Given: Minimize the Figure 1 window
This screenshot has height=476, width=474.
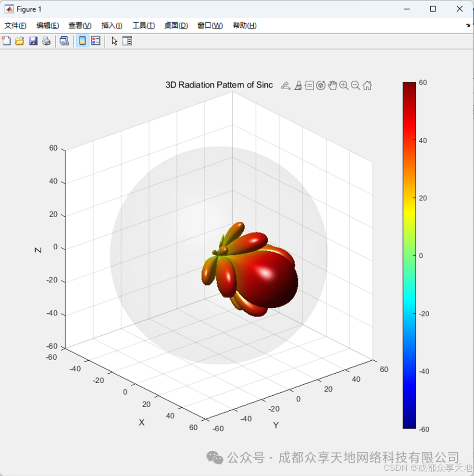Looking at the screenshot, I should (407, 9).
